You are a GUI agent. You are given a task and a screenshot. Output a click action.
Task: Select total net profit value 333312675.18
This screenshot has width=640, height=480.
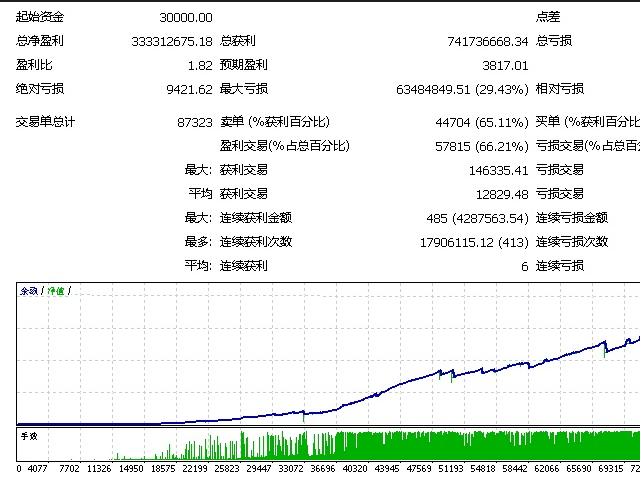click(x=172, y=42)
